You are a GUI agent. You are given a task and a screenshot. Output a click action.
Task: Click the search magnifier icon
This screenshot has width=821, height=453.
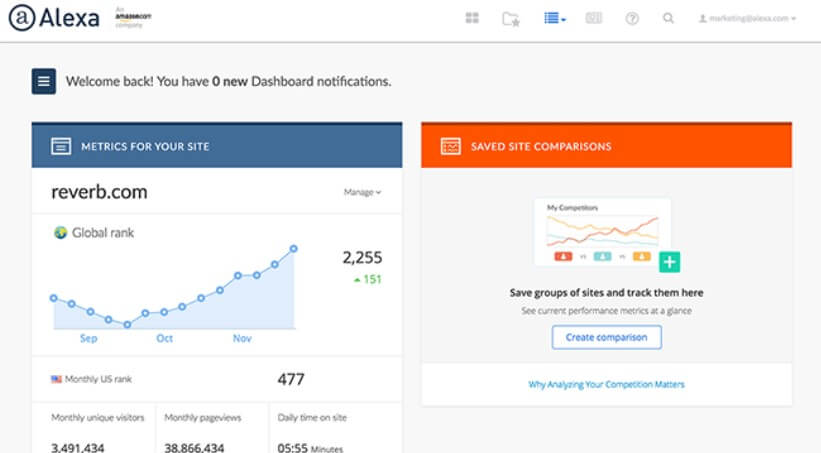[x=668, y=18]
